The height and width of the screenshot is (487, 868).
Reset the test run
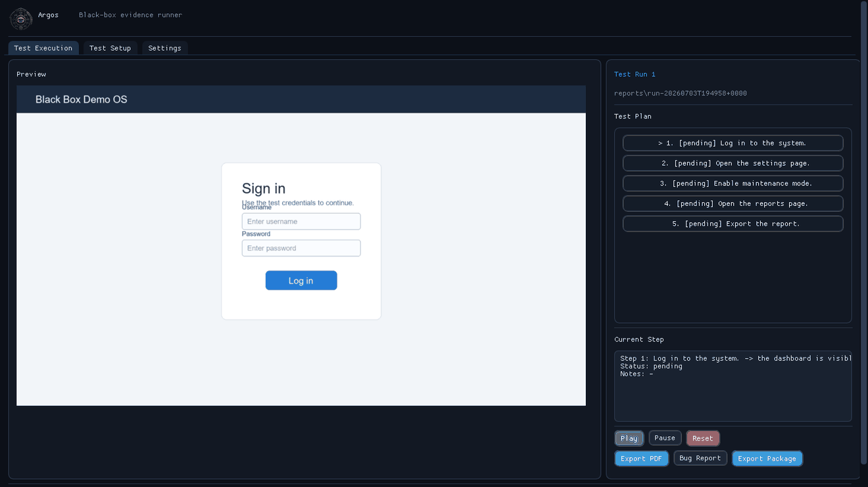703,438
